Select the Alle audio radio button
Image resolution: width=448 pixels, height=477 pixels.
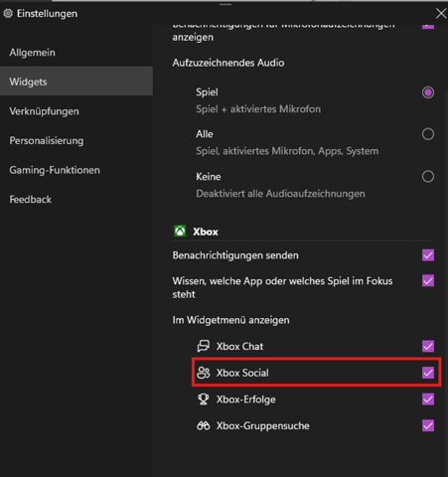point(428,134)
